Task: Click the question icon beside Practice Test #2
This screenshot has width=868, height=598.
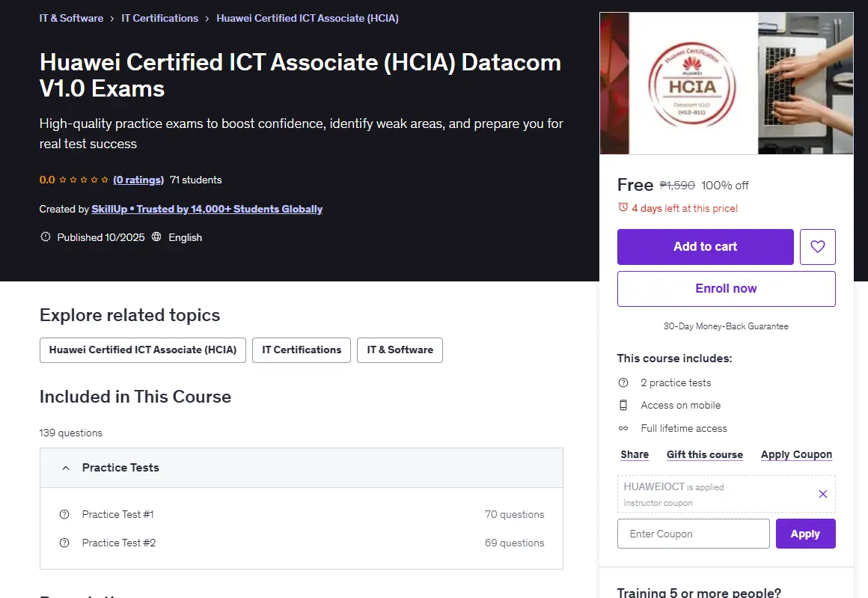Action: click(x=64, y=543)
